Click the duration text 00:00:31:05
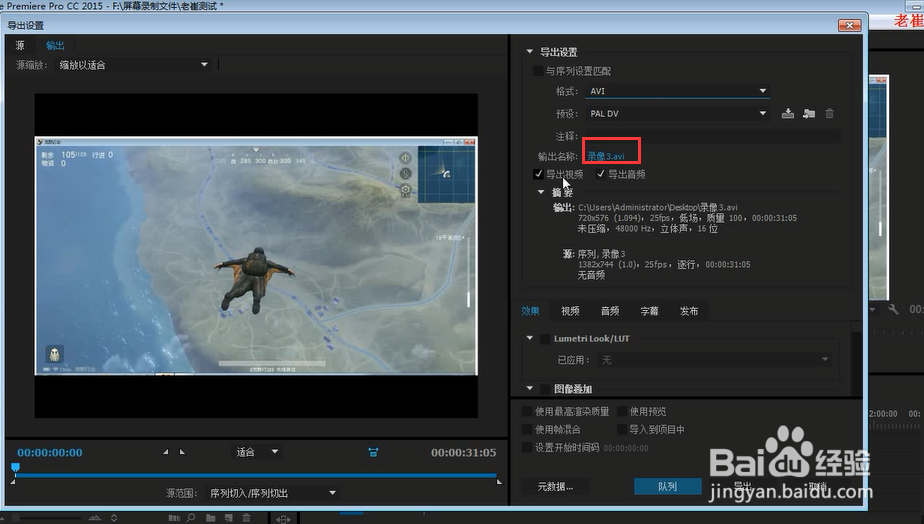 (x=463, y=453)
